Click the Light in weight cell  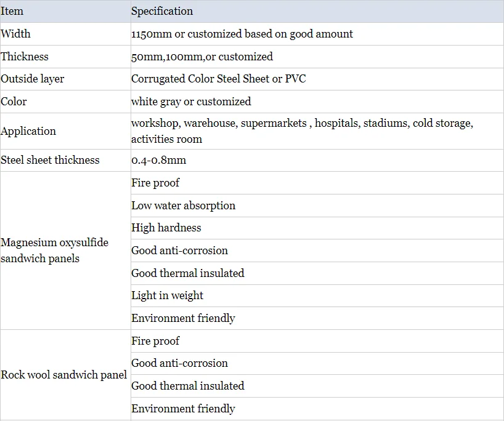(x=168, y=295)
